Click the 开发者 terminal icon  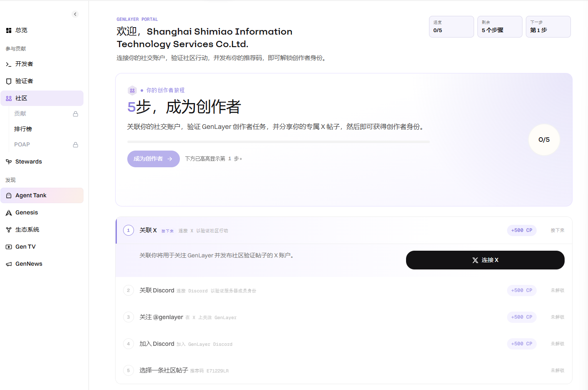[9, 64]
